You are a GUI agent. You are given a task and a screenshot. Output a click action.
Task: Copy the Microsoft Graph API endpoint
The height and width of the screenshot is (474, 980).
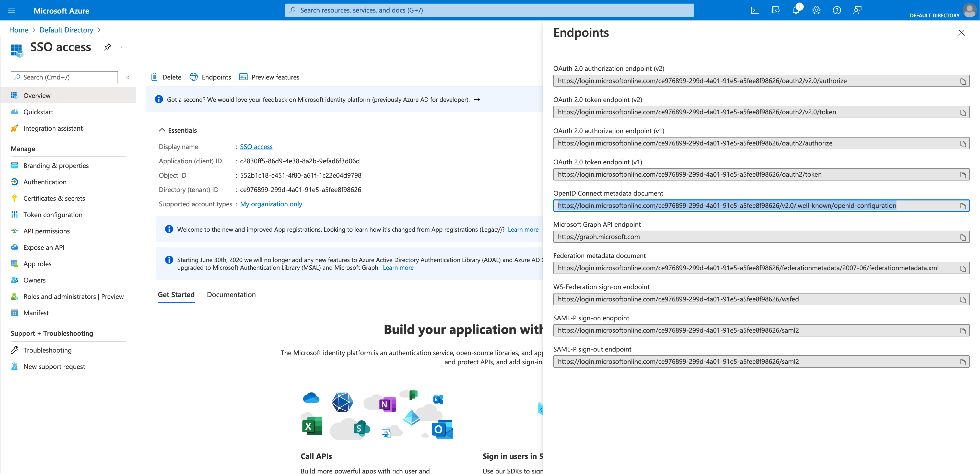(963, 237)
